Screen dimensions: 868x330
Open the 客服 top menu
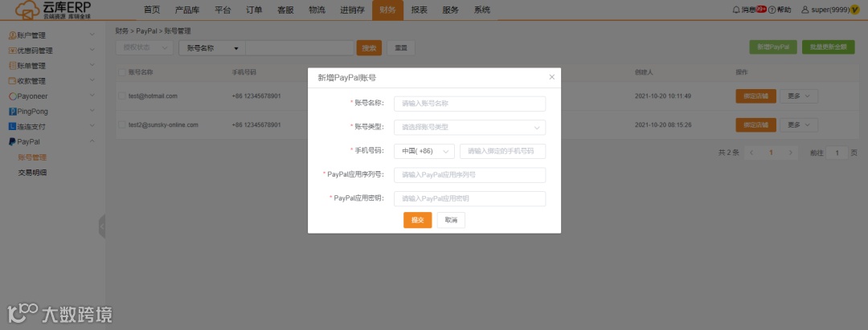tap(285, 10)
